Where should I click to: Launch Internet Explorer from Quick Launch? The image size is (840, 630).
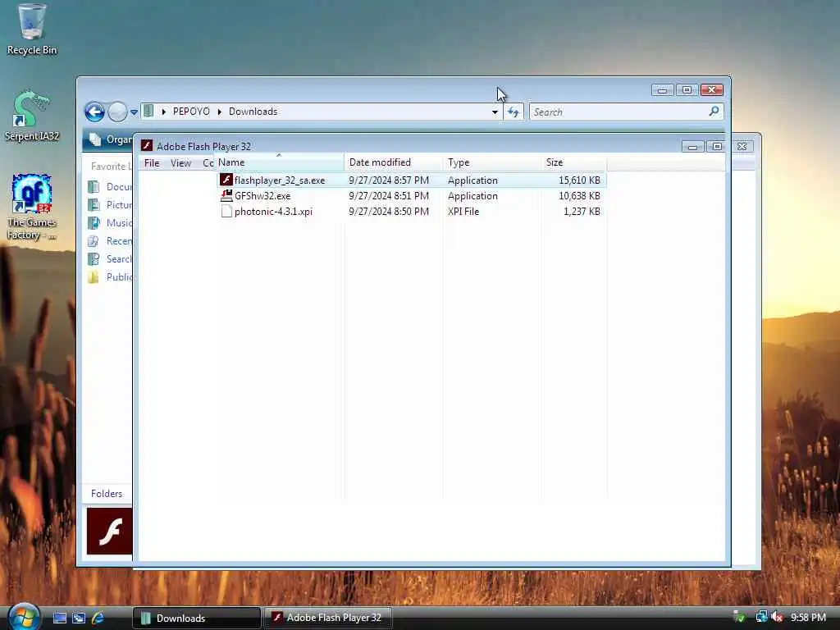click(x=98, y=619)
